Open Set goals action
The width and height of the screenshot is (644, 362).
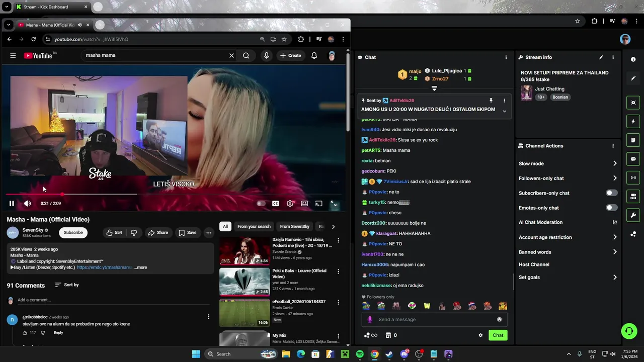pos(568,278)
